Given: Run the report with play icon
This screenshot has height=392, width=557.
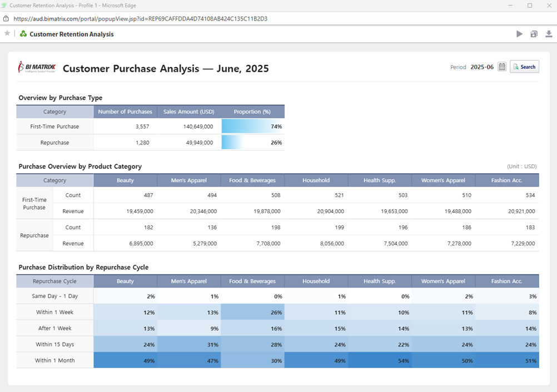Looking at the screenshot, I should point(519,34).
